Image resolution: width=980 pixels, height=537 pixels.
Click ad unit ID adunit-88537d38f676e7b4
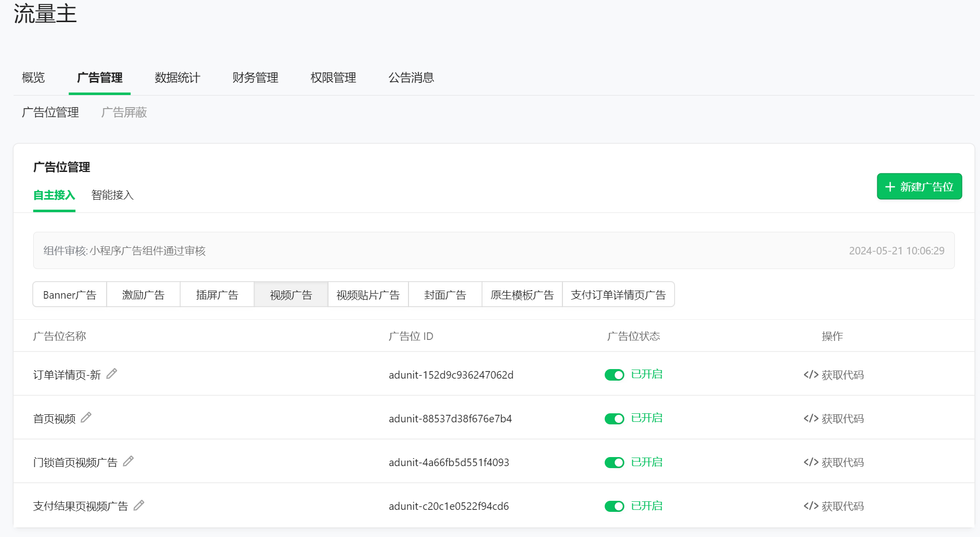click(450, 418)
